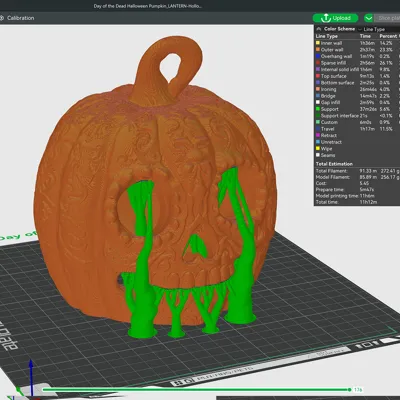Toggle visibility of Travel moves
This screenshot has width=400, height=400.
pyautogui.click(x=357, y=129)
